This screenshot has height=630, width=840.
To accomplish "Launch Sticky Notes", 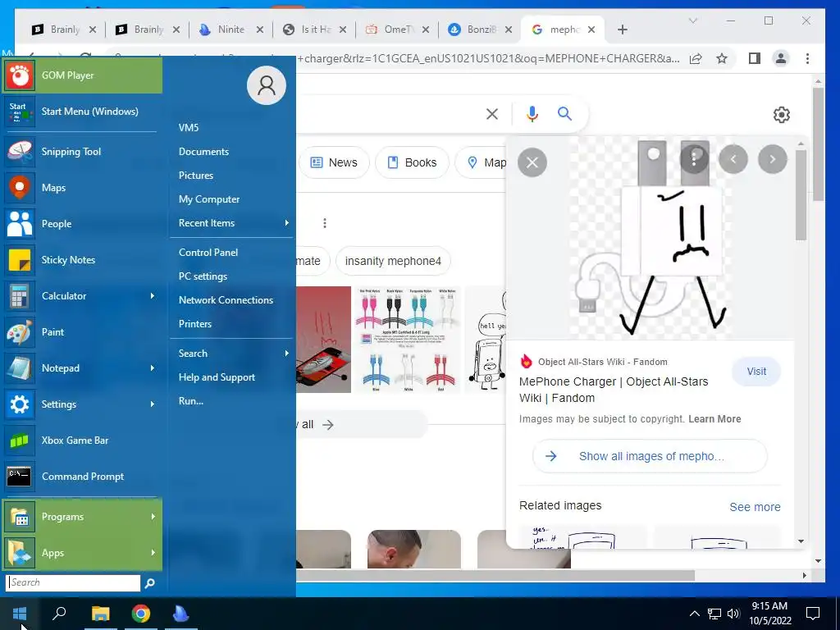I will (x=83, y=260).
